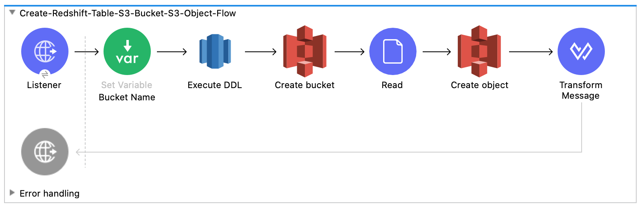Collapse the Create-Redshift-Table flow triangle

click(x=12, y=13)
